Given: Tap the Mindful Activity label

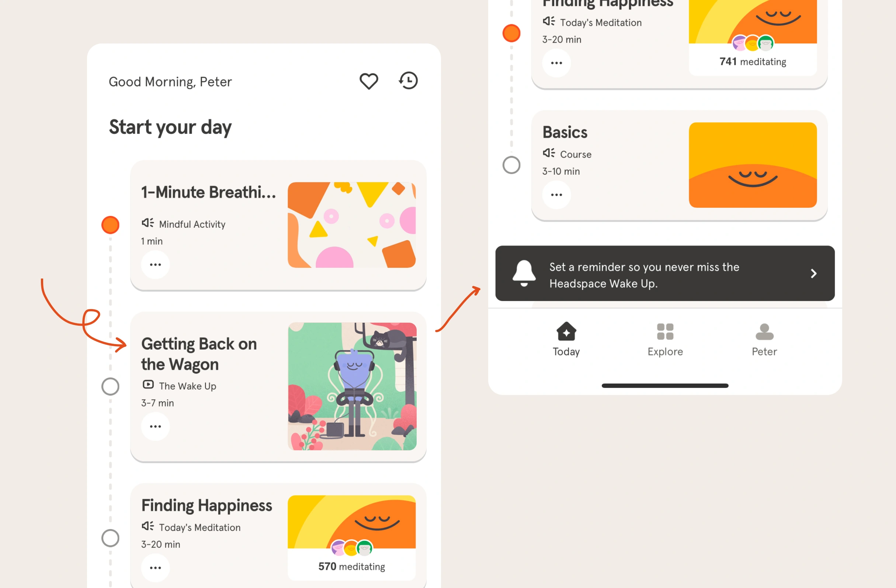Looking at the screenshot, I should coord(192,224).
